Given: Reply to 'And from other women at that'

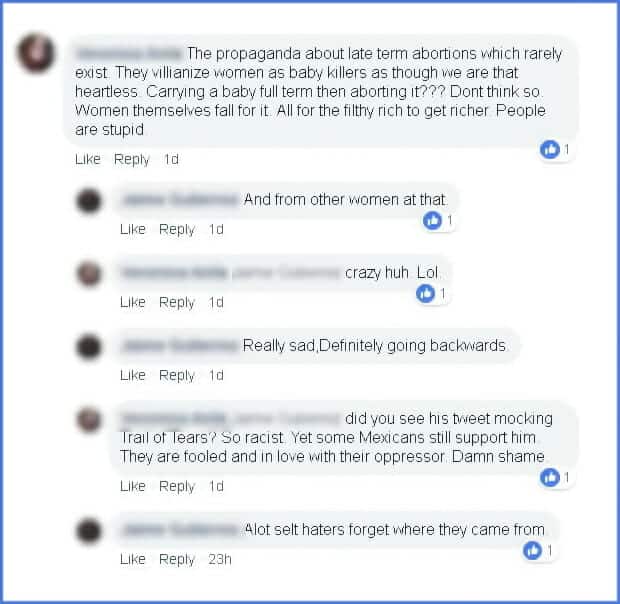Looking at the screenshot, I should click(x=177, y=230).
